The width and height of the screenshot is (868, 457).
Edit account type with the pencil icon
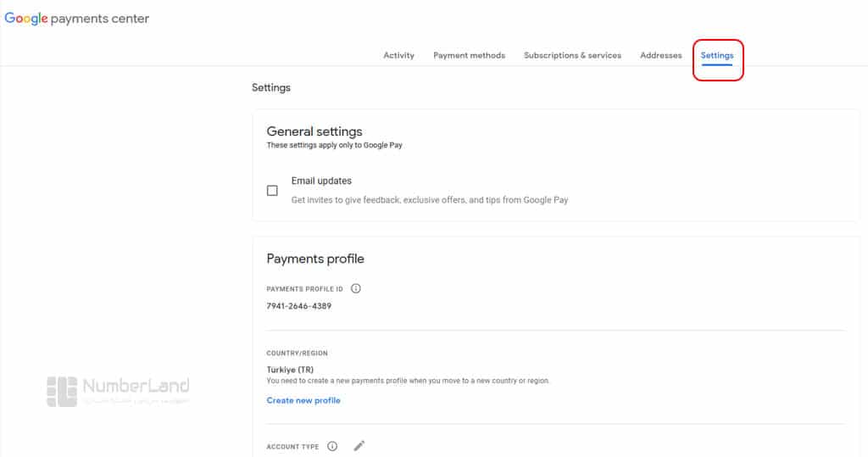tap(359, 446)
